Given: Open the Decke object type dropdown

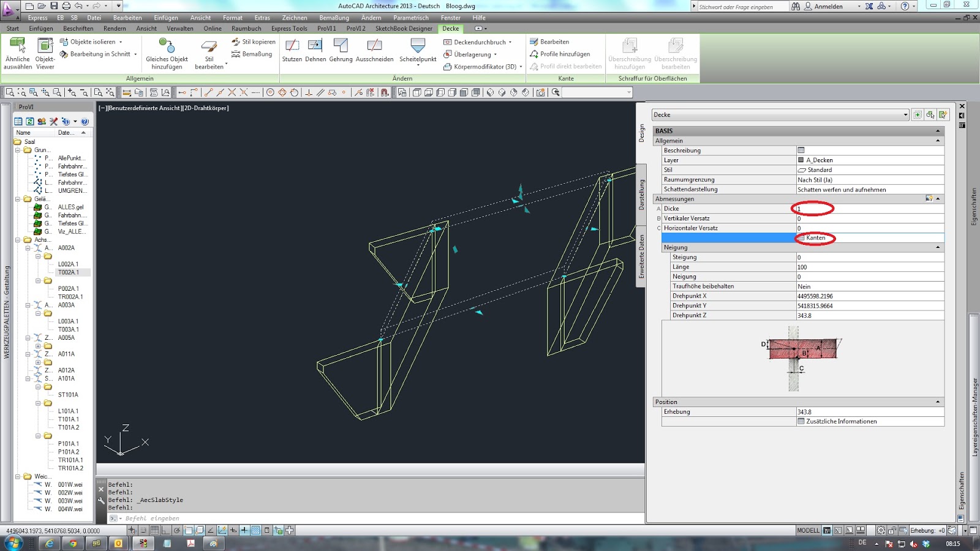Looking at the screenshot, I should click(x=905, y=115).
